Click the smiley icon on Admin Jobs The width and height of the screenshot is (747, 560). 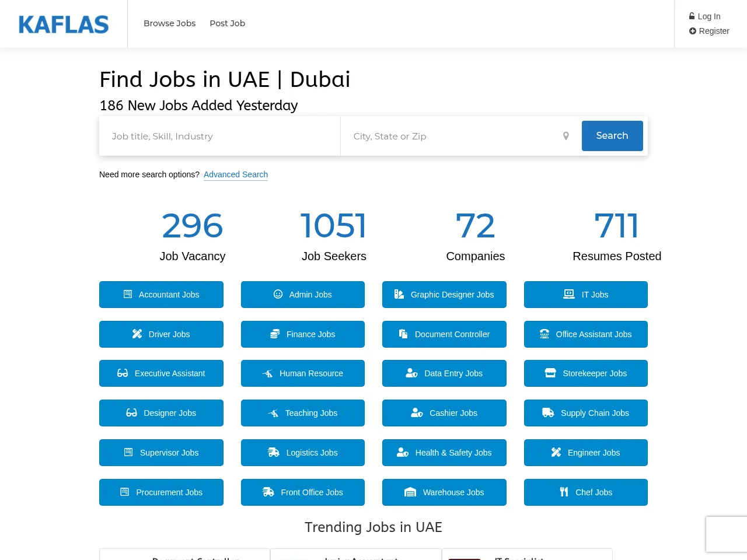(278, 294)
